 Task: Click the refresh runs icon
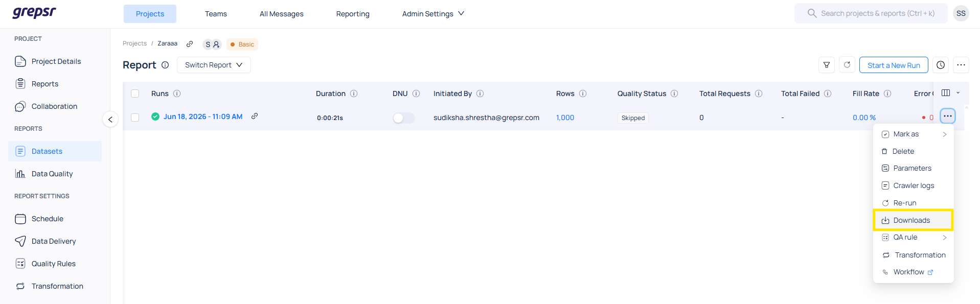click(x=847, y=65)
